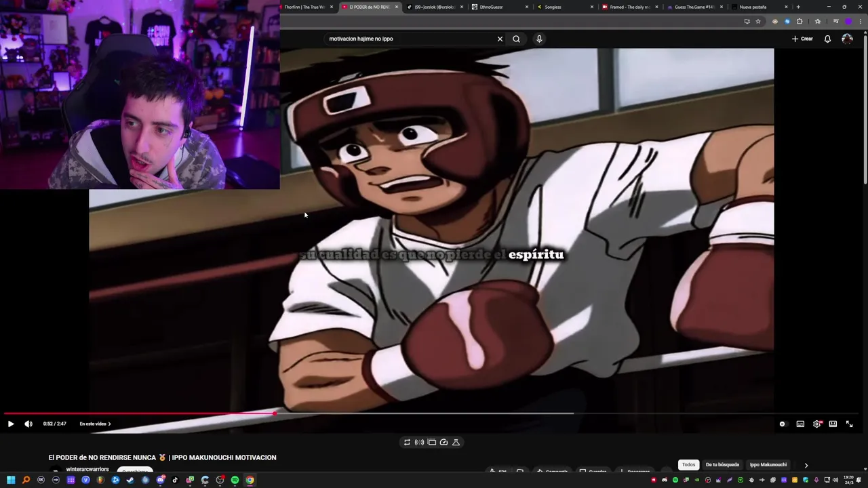Click the audio boost icon below player

click(x=419, y=442)
